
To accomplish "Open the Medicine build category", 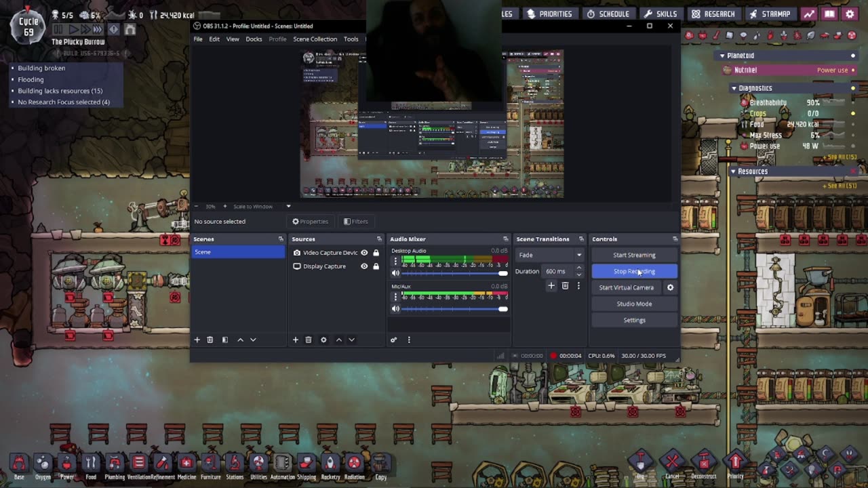I will (186, 466).
